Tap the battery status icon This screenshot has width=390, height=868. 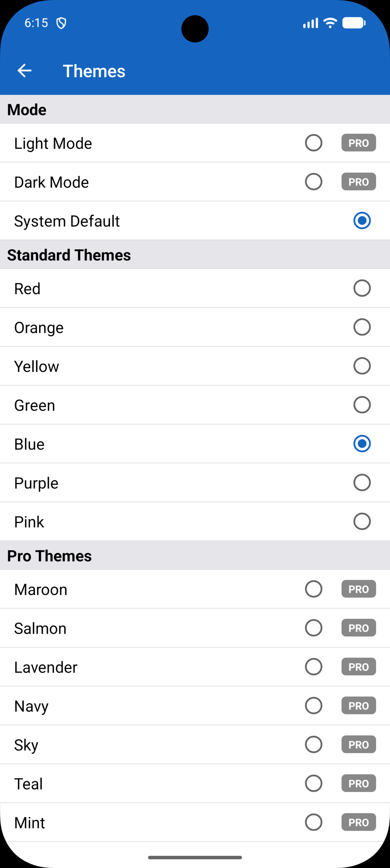(354, 23)
